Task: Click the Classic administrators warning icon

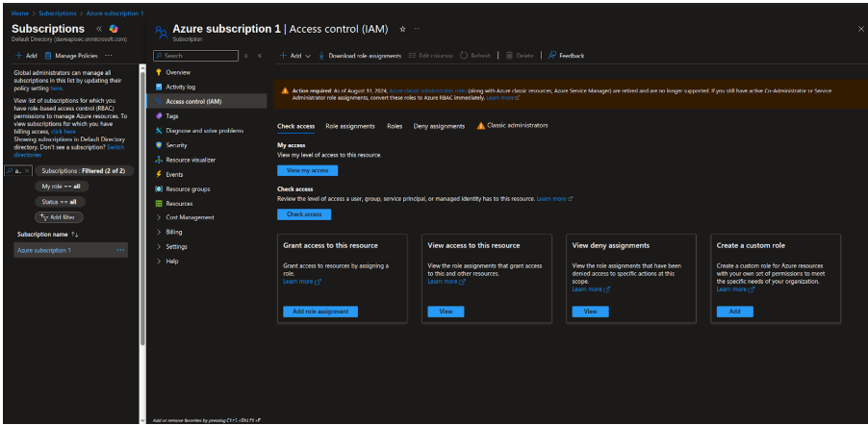Action: tap(480, 126)
